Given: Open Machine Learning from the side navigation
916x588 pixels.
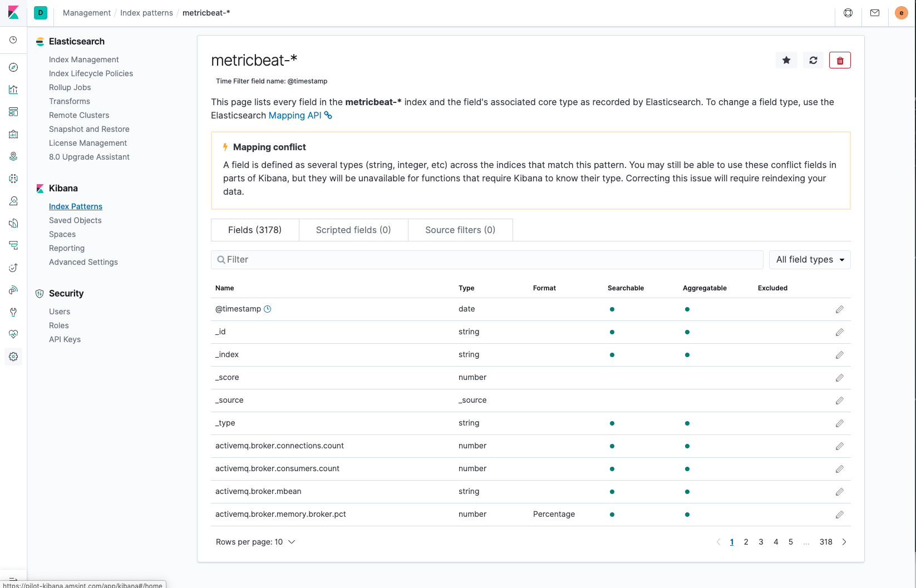Looking at the screenshot, I should 13,179.
